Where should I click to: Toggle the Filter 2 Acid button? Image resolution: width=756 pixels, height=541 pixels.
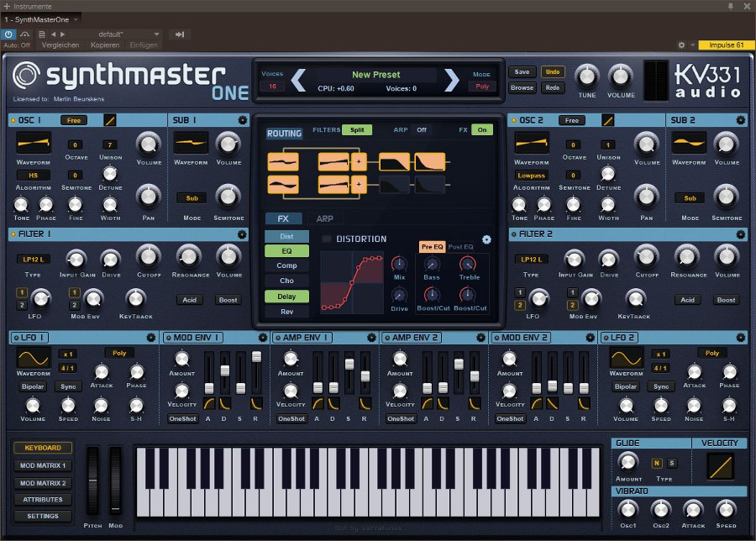coord(687,300)
